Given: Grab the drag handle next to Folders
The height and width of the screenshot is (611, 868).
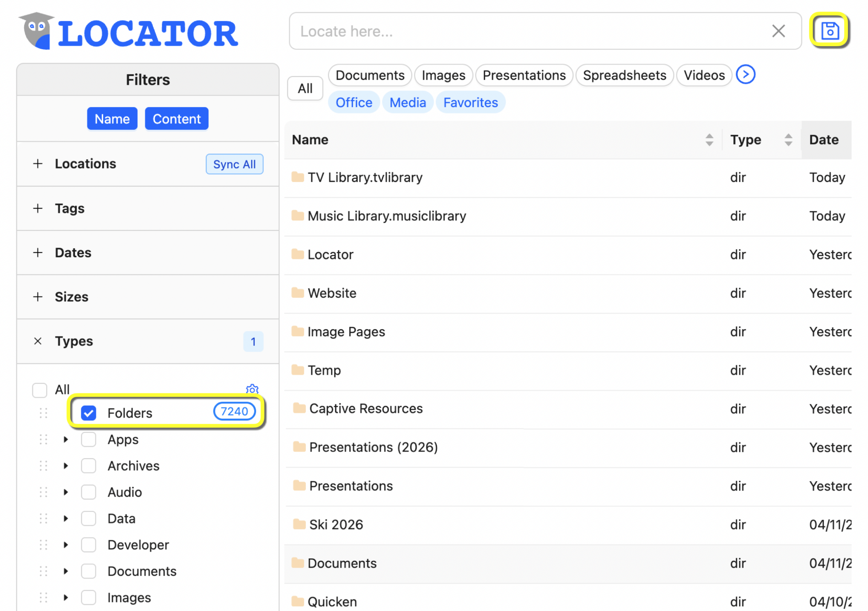Looking at the screenshot, I should (x=43, y=413).
